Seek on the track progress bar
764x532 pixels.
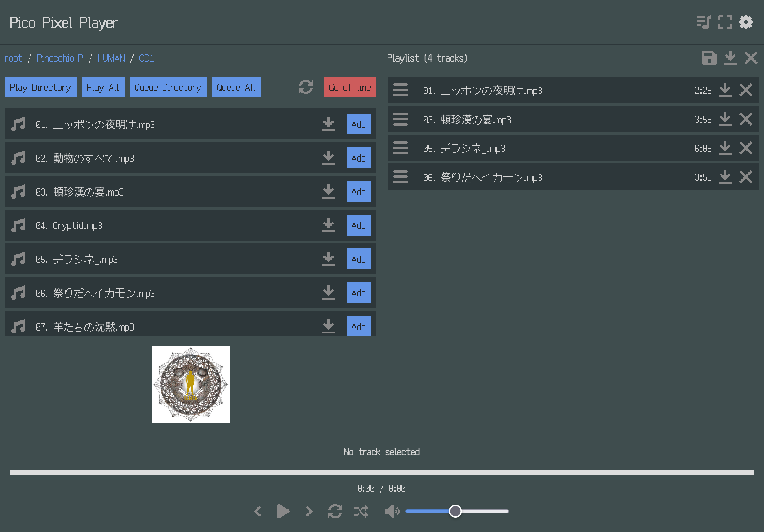(x=382, y=472)
